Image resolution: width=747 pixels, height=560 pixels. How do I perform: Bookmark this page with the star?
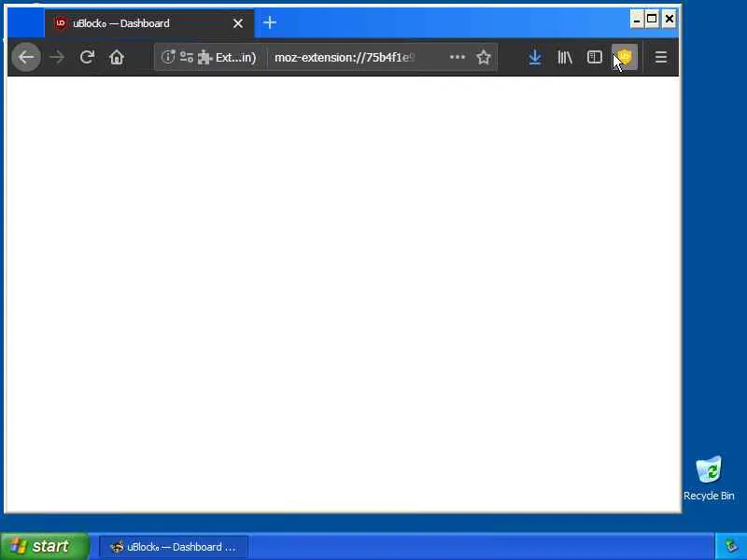(484, 57)
